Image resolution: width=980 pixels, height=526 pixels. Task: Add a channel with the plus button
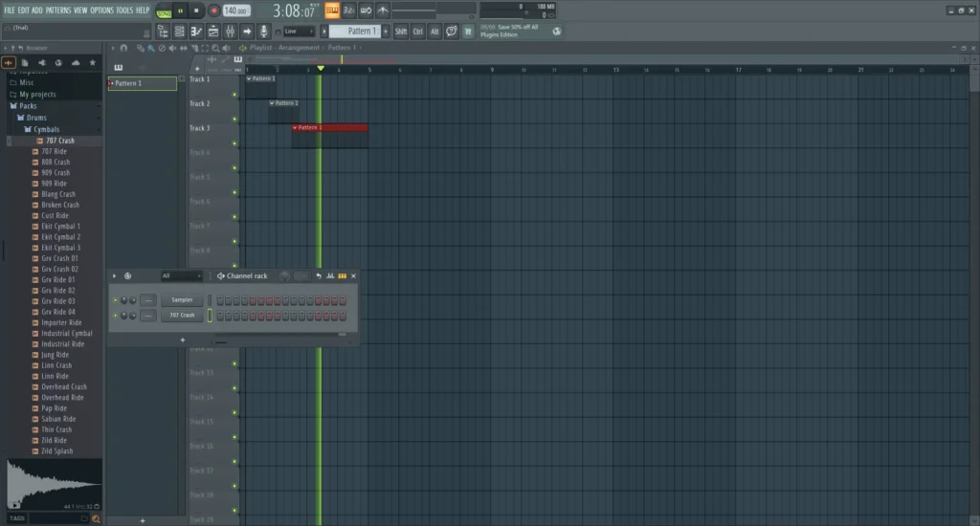coord(183,340)
